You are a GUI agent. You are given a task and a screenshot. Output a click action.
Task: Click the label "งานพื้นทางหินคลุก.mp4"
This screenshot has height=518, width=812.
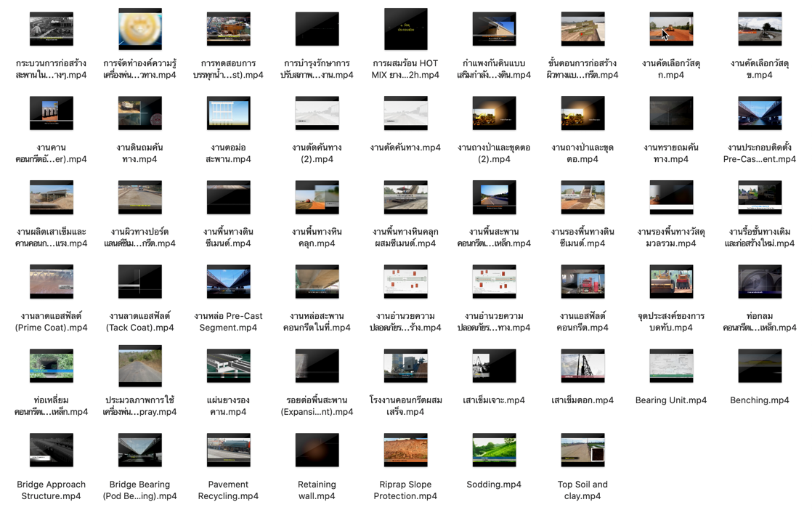[x=317, y=238]
